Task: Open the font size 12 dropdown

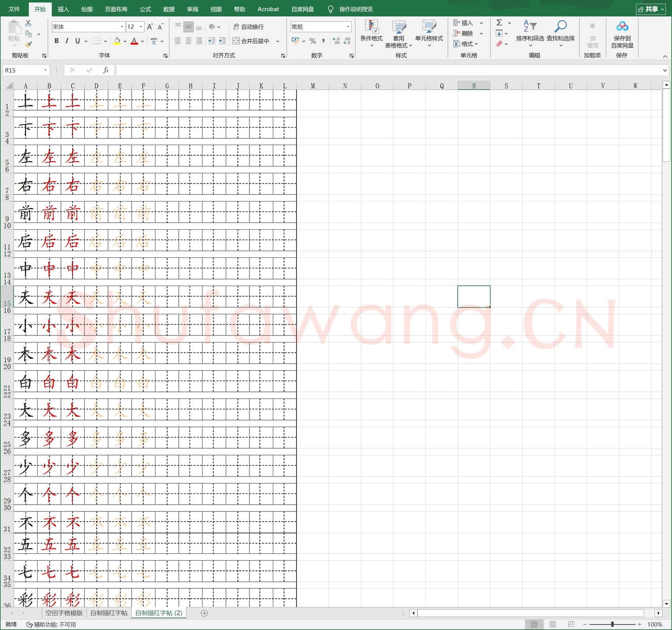Action: [141, 27]
